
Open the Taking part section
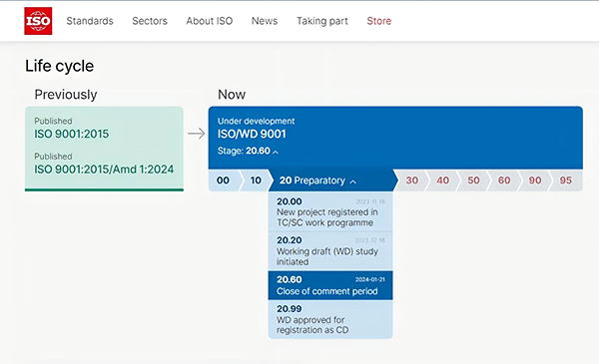[322, 21]
